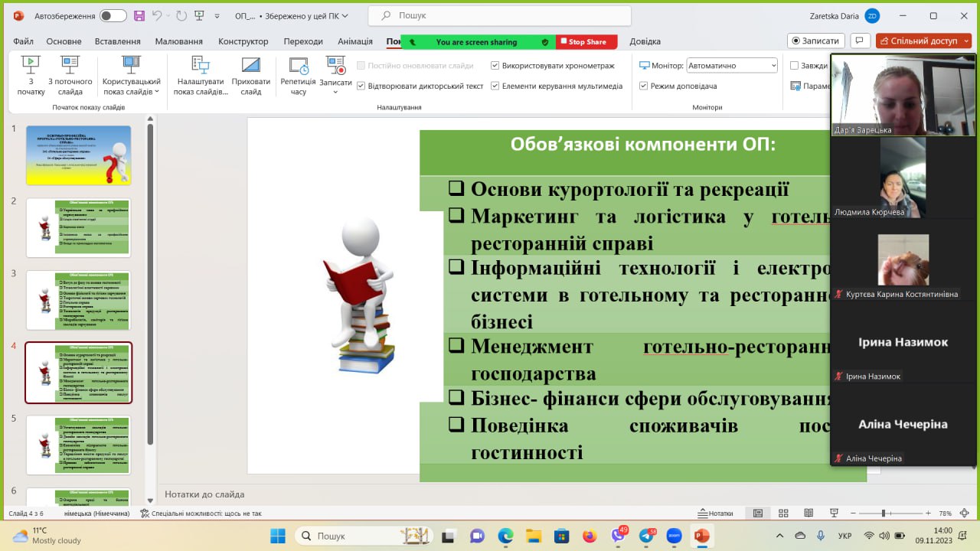Viewport: 980px width, 551px height.
Task: Open the Вставлення ribbon tab
Action: coord(118,41)
